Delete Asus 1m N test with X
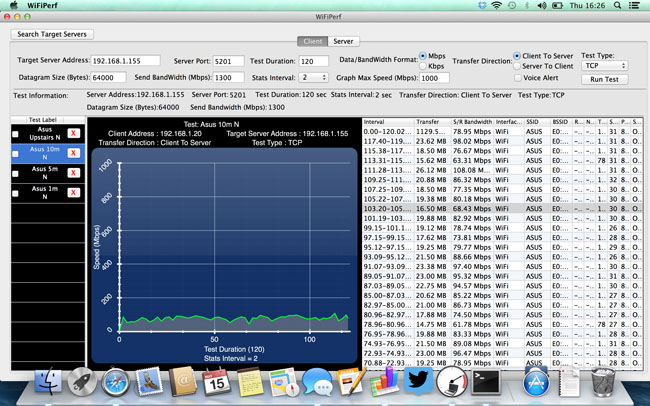The height and width of the screenshot is (406, 650). pyautogui.click(x=73, y=192)
